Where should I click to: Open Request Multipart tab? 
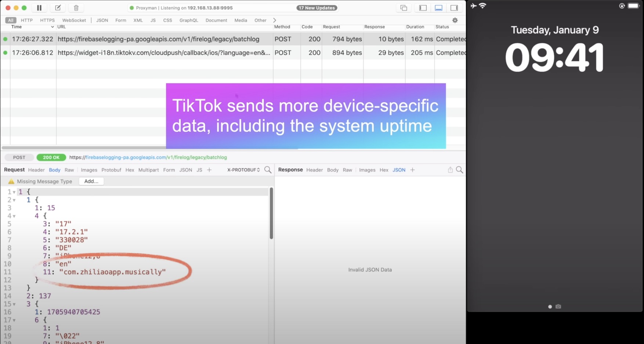pyautogui.click(x=148, y=170)
